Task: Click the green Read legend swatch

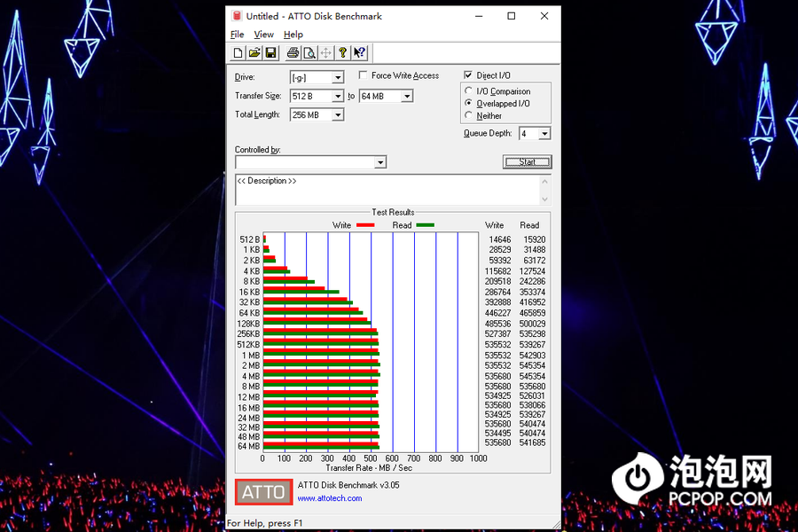Action: coord(426,225)
